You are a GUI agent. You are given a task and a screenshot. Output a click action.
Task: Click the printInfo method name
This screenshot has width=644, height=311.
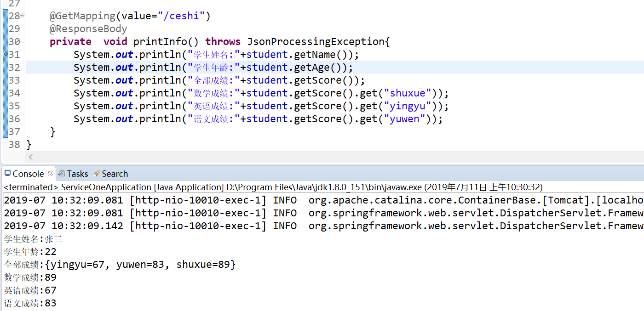pos(160,42)
